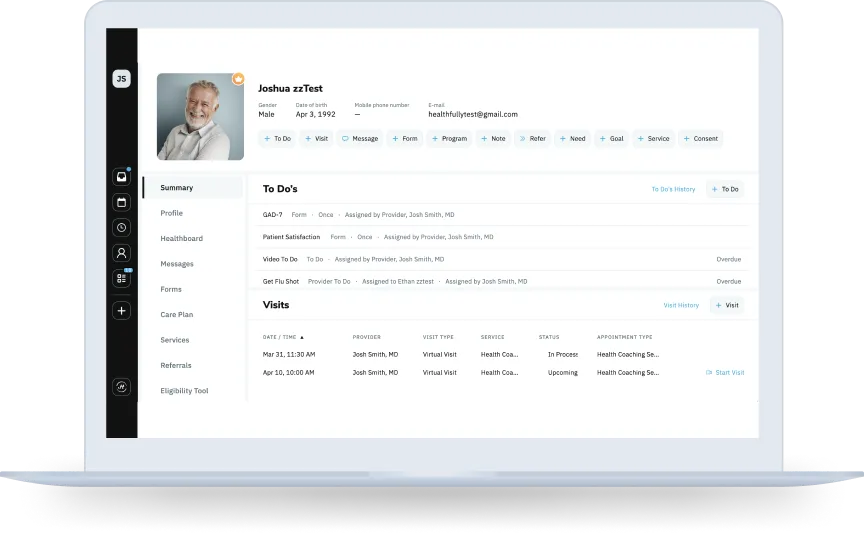This screenshot has width=864, height=534.
Task: Select the Summary tab
Action: pyautogui.click(x=193, y=188)
